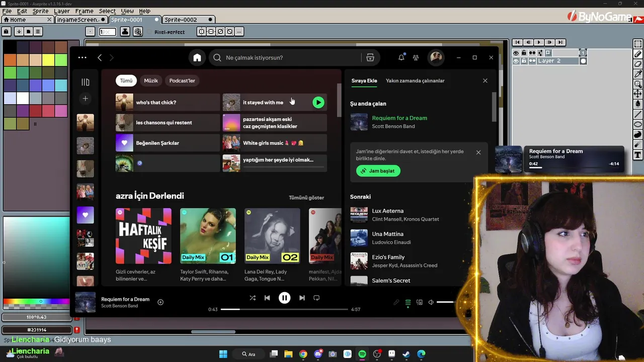Click Ezio's Family in the queue
644x362 pixels.
[x=388, y=257]
